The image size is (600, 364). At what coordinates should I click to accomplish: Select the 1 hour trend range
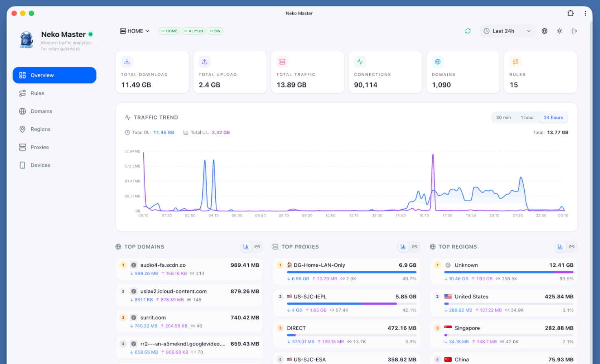click(527, 118)
